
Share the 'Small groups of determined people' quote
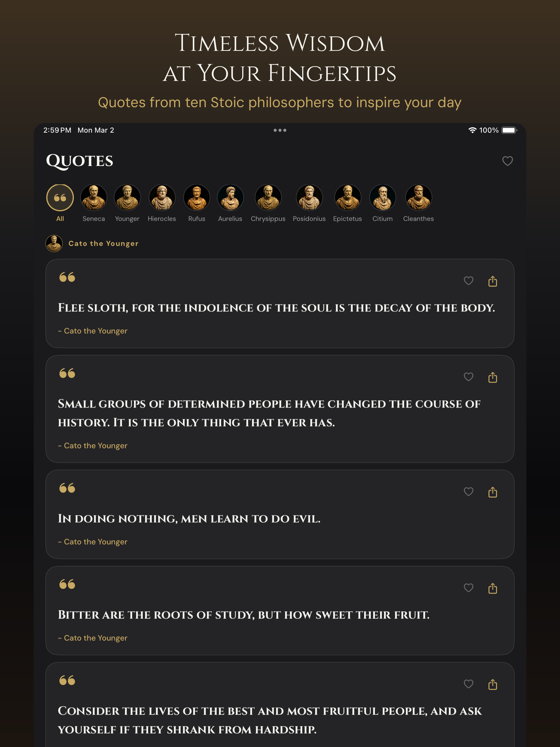492,377
